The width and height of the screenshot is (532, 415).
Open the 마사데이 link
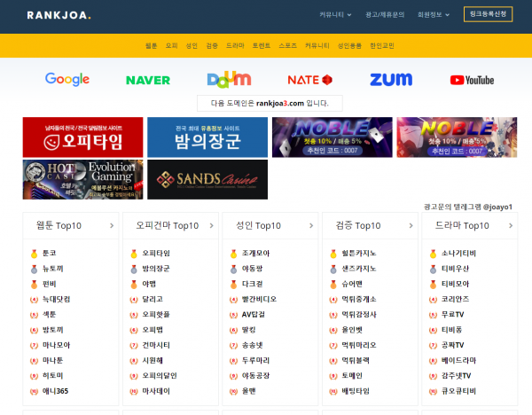click(x=156, y=391)
